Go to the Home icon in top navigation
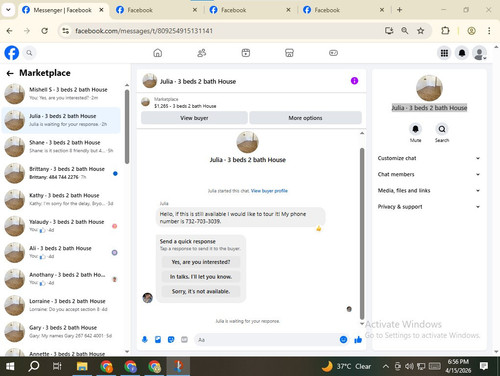Image resolution: width=500 pixels, height=376 pixels. 158,53
